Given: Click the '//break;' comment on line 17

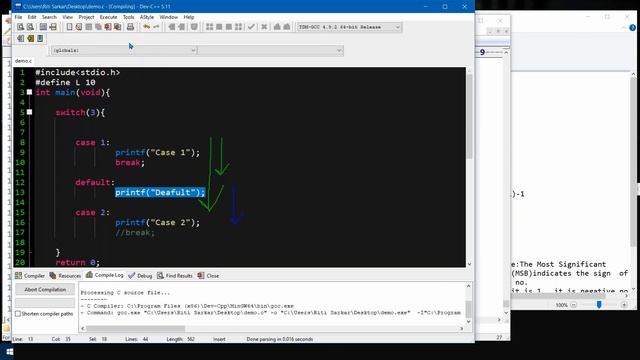Looking at the screenshot, I should pyautogui.click(x=135, y=233).
